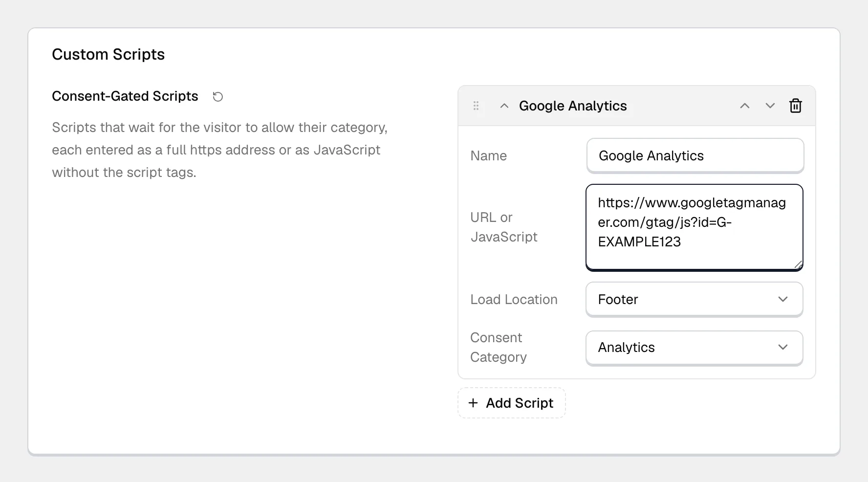Collapse the Google Analytics script panel
This screenshot has height=482, width=868.
click(x=504, y=106)
